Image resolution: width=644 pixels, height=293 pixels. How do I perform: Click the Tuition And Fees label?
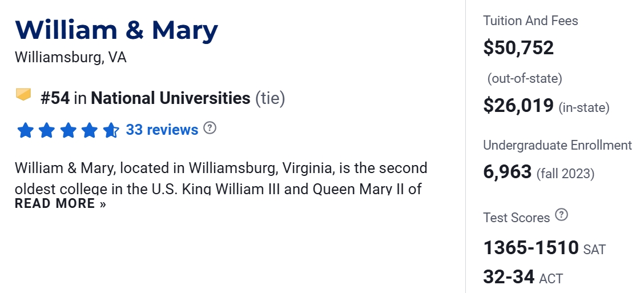530,21
